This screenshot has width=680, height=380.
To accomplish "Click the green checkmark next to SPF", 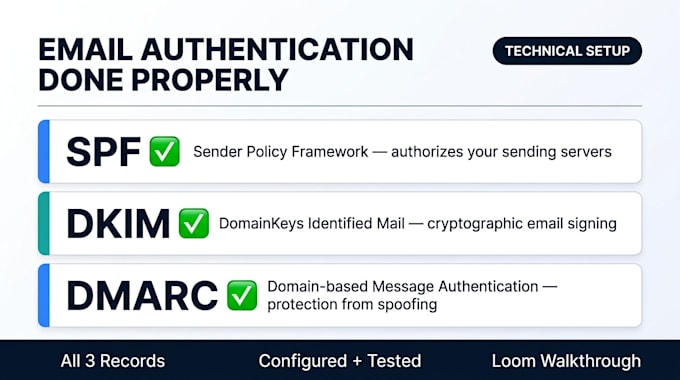I will [164, 151].
